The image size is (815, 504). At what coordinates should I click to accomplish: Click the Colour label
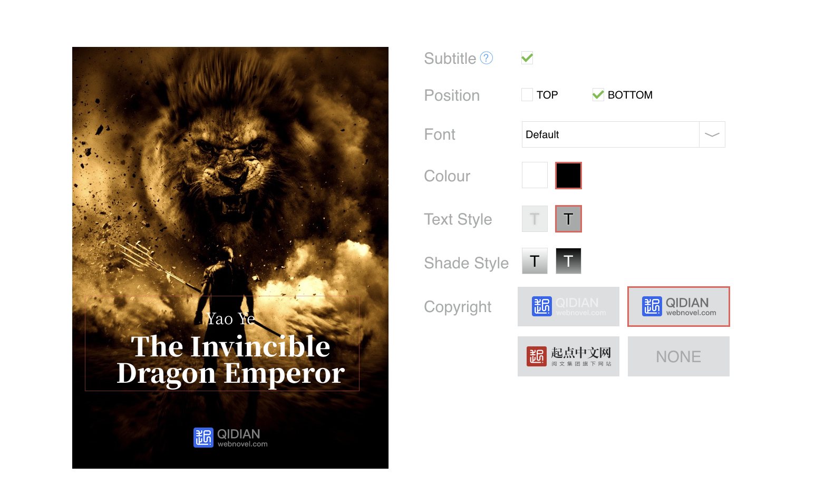point(447,176)
